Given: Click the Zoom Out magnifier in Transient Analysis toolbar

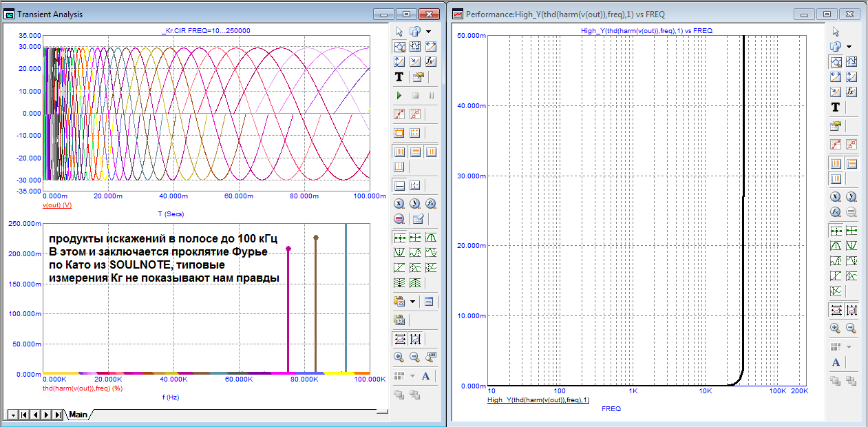Looking at the screenshot, I should (415, 357).
